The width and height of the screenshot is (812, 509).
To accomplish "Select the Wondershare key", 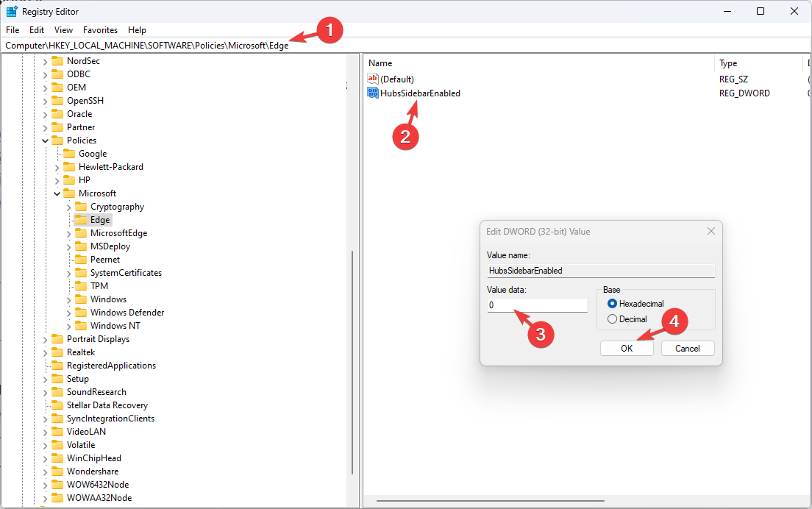I will point(92,471).
